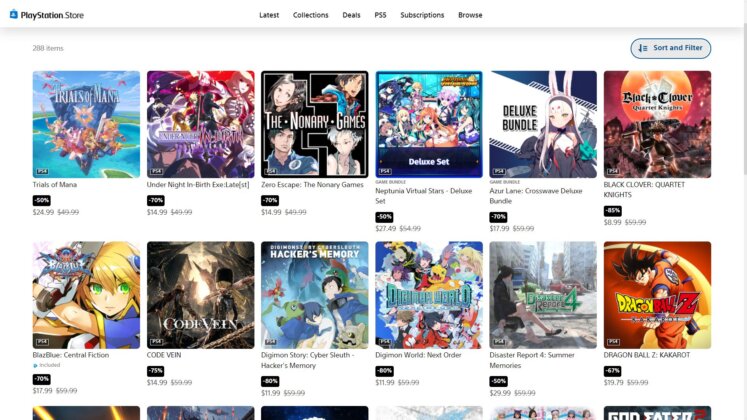Image resolution: width=747 pixels, height=420 pixels.
Task: Open Zero Escape: The Nonary Games cover
Action: tap(314, 124)
